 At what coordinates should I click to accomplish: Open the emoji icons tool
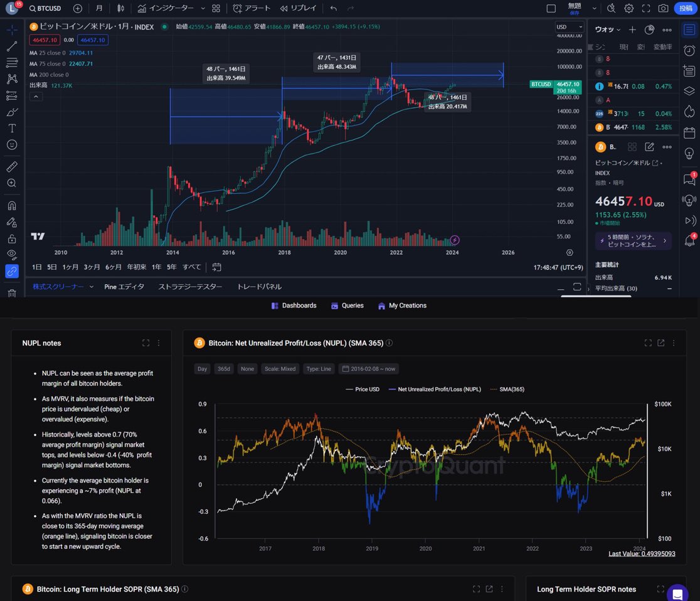click(12, 145)
